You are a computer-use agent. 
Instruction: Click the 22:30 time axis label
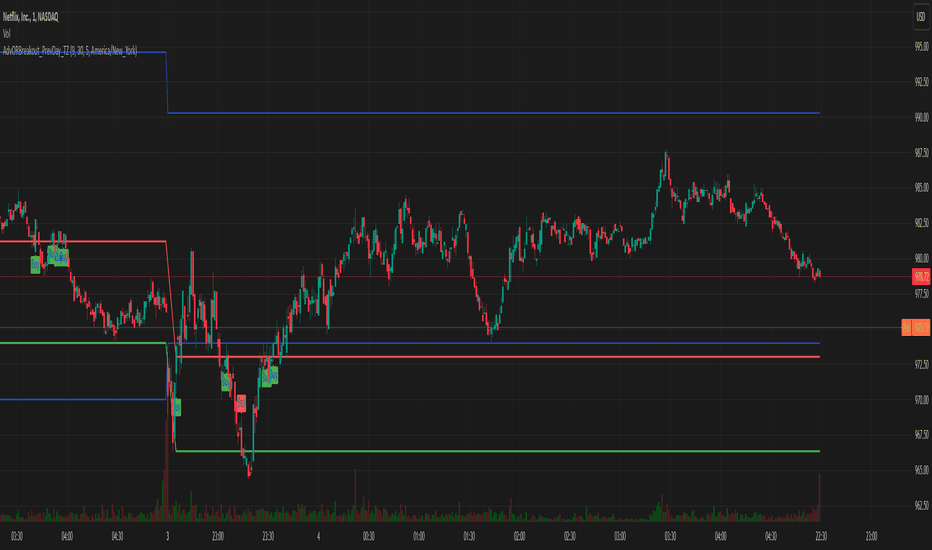[x=821, y=536]
